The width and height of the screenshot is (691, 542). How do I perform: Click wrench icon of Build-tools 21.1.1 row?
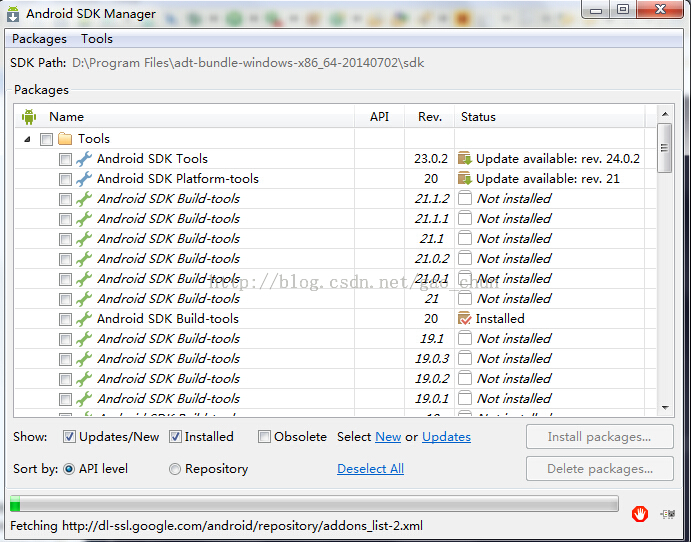pos(84,219)
